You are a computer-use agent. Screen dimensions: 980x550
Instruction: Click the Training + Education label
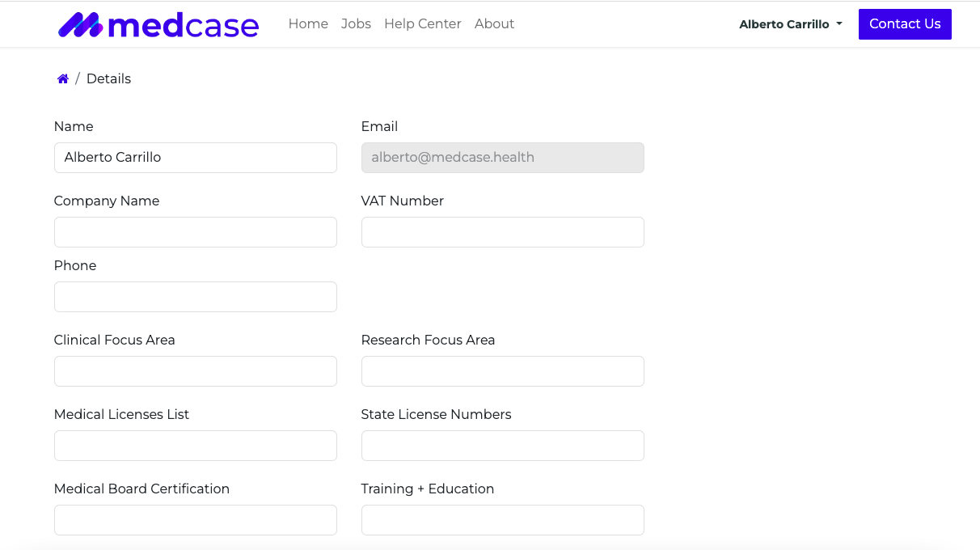428,489
